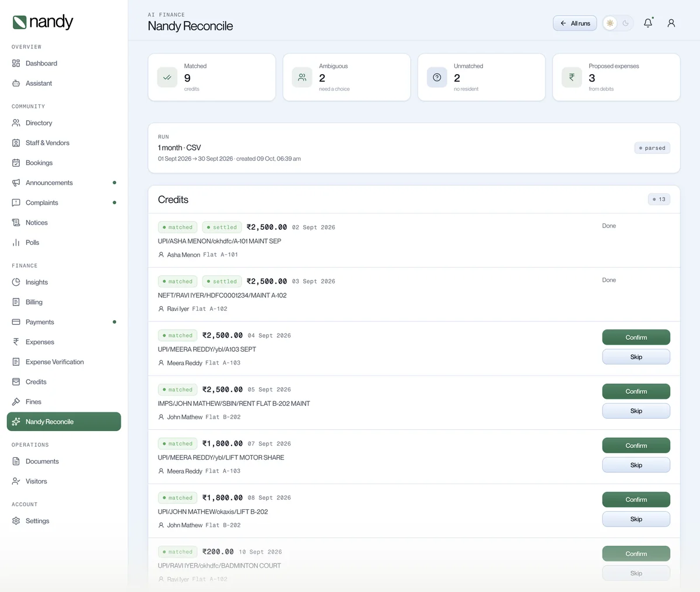Click the Unmatched question mark icon
This screenshot has width=700, height=592.
(437, 77)
